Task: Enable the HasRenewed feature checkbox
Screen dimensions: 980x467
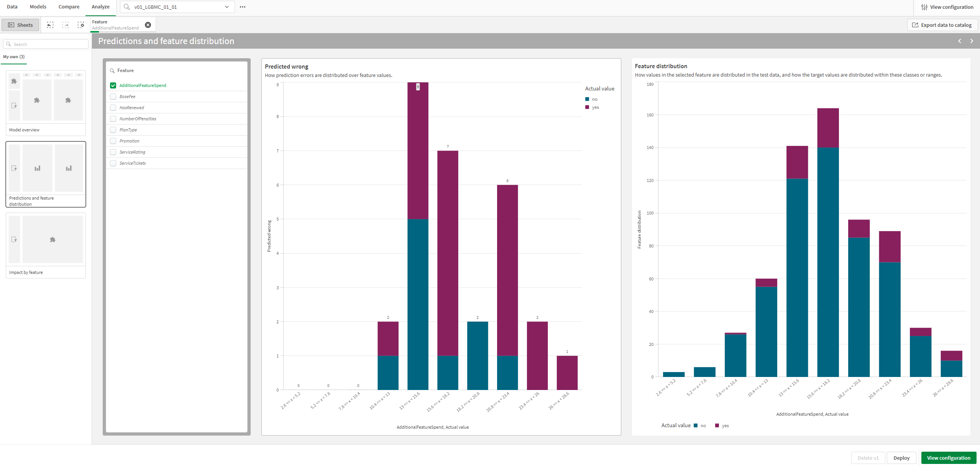Action: coord(114,107)
